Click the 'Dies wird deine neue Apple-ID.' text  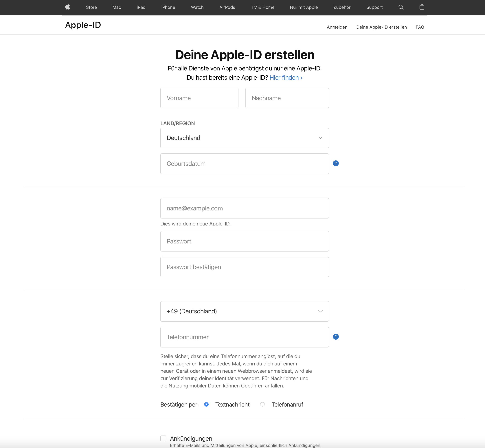point(196,224)
